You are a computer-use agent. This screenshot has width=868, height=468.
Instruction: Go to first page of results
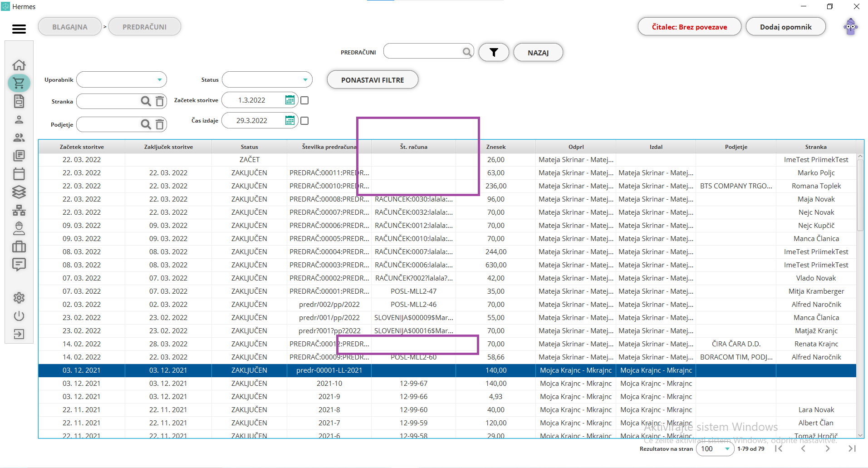point(779,448)
